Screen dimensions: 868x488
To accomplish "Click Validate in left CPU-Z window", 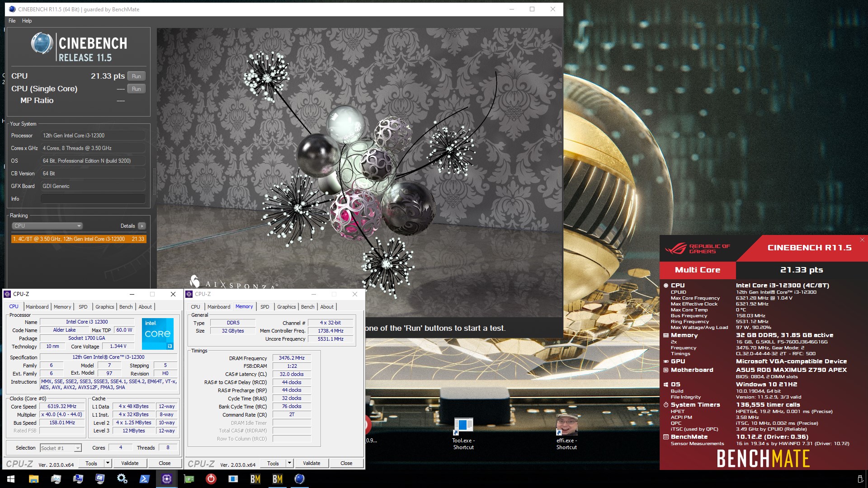I will 130,463.
